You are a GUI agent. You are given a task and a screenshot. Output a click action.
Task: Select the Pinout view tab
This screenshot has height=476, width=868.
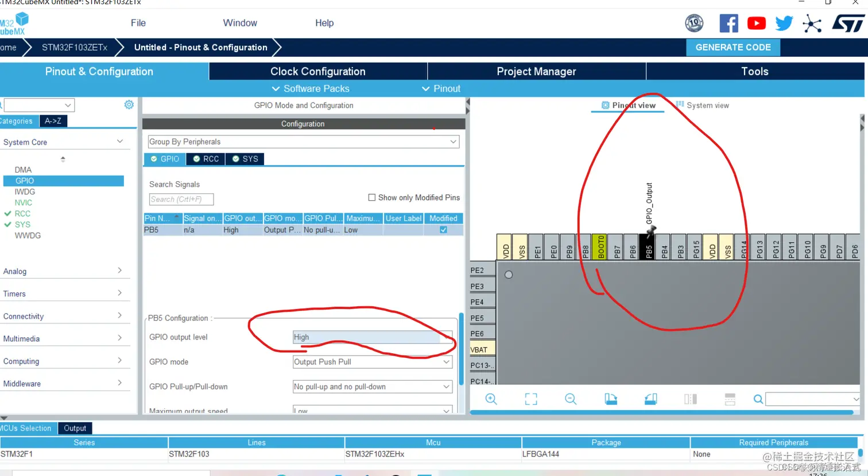click(x=628, y=105)
